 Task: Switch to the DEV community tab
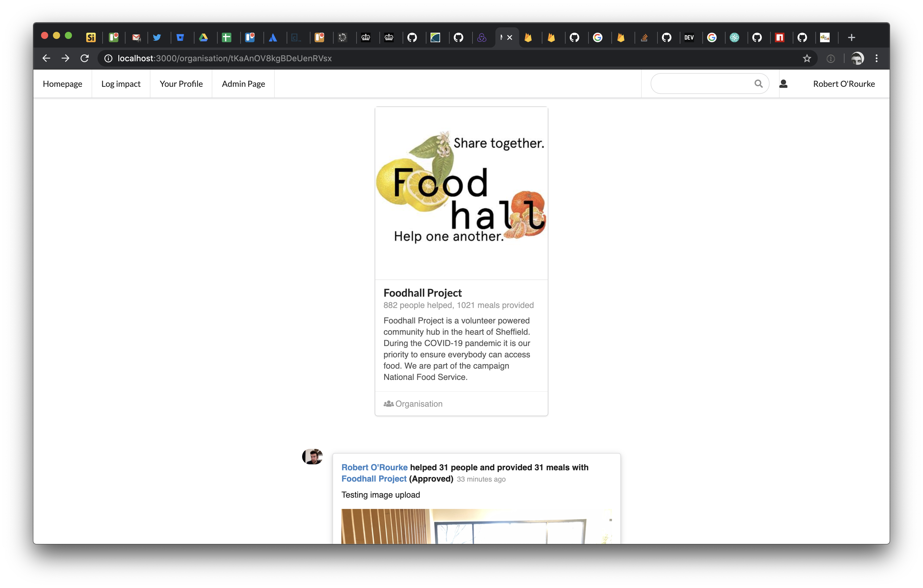689,37
